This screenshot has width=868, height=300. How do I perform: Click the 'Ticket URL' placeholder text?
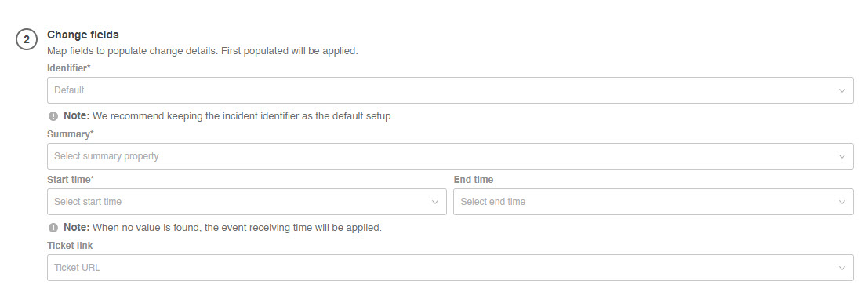[77, 267]
